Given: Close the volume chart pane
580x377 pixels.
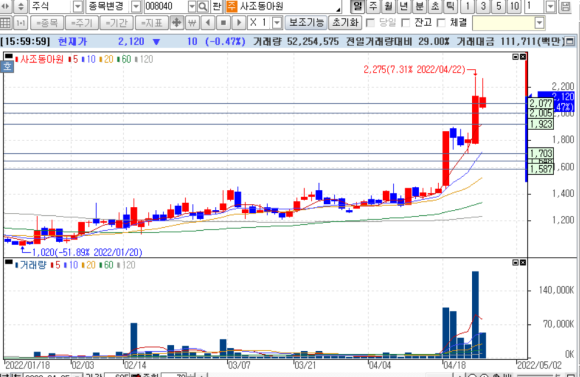Looking at the screenshot, I should (x=523, y=262).
